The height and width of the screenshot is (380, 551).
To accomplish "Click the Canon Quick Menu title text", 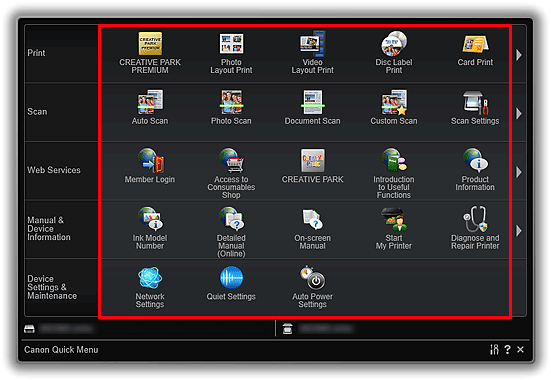I will coord(61,350).
